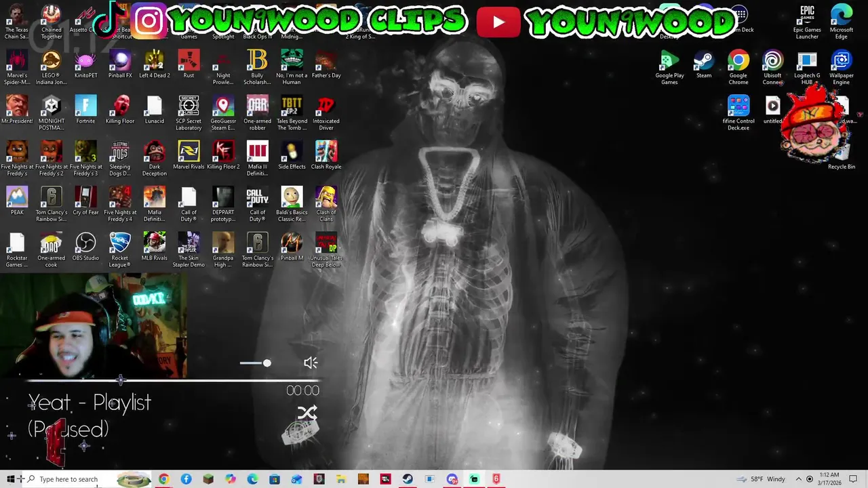The image size is (868, 488).
Task: Select the Pinball FX desktop icon
Action: (120, 64)
